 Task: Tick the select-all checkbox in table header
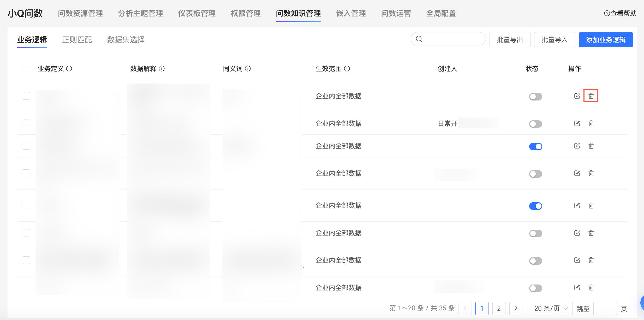[x=26, y=69]
